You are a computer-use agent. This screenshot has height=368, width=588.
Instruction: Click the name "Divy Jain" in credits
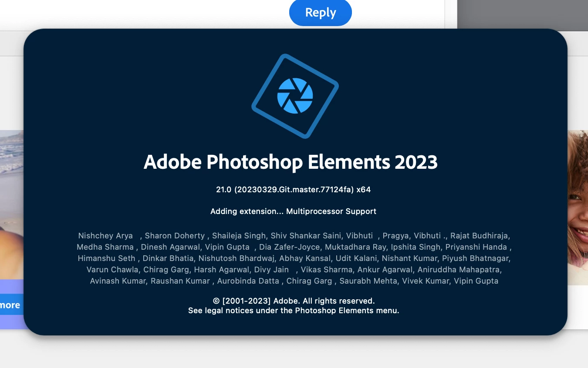[x=271, y=270]
